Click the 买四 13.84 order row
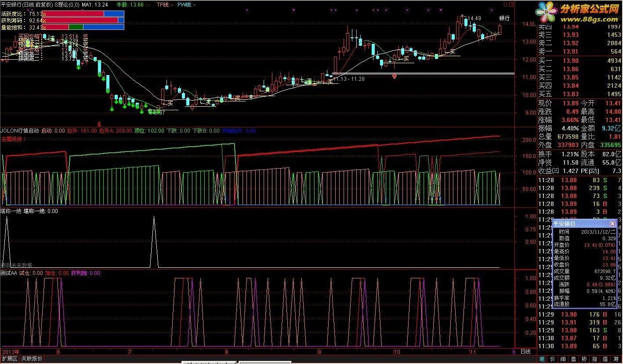Image resolution: width=623 pixels, height=364 pixels. coord(580,86)
